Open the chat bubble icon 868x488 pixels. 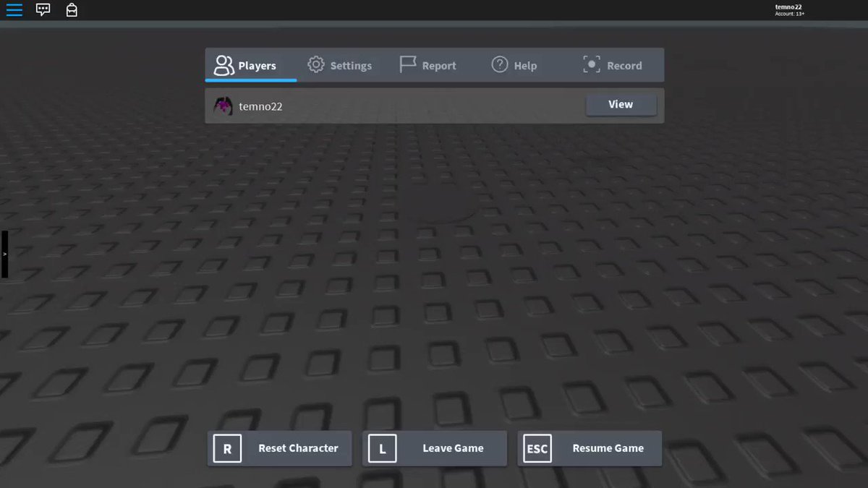[x=43, y=10]
